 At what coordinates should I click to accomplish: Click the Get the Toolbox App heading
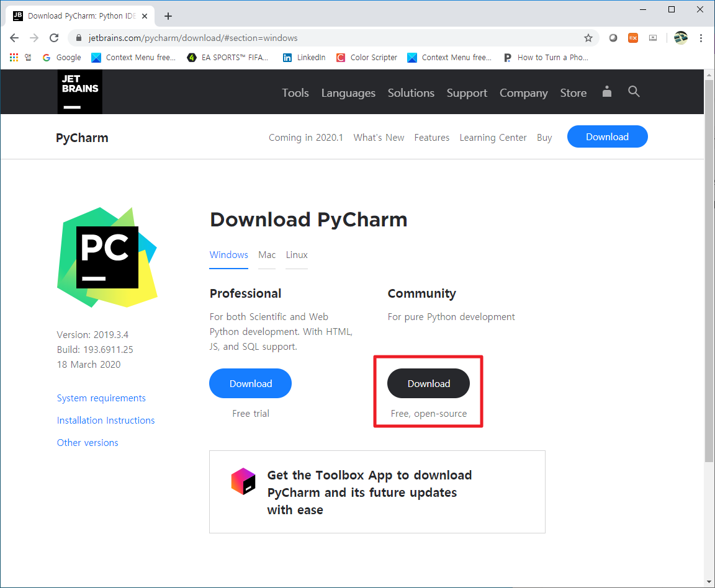point(369,492)
